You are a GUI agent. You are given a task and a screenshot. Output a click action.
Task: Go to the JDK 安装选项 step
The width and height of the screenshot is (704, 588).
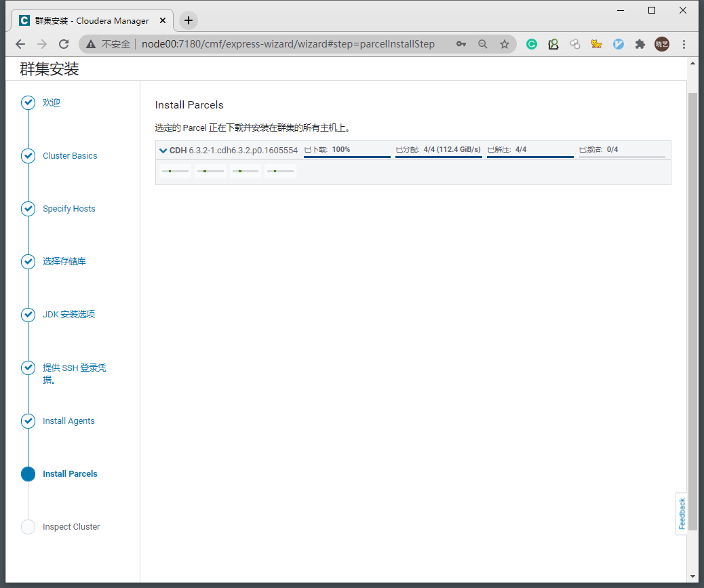tap(69, 314)
